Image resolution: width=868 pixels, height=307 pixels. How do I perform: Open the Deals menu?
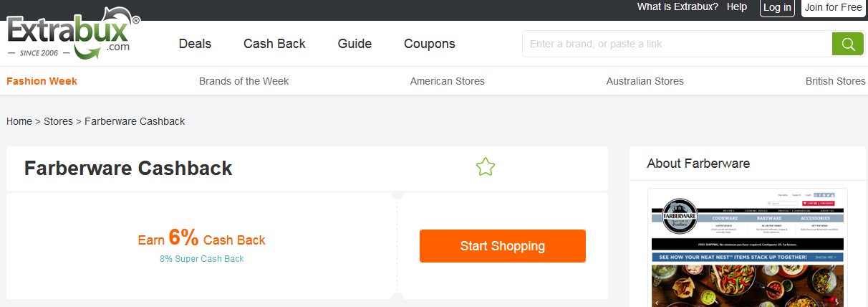coord(195,44)
